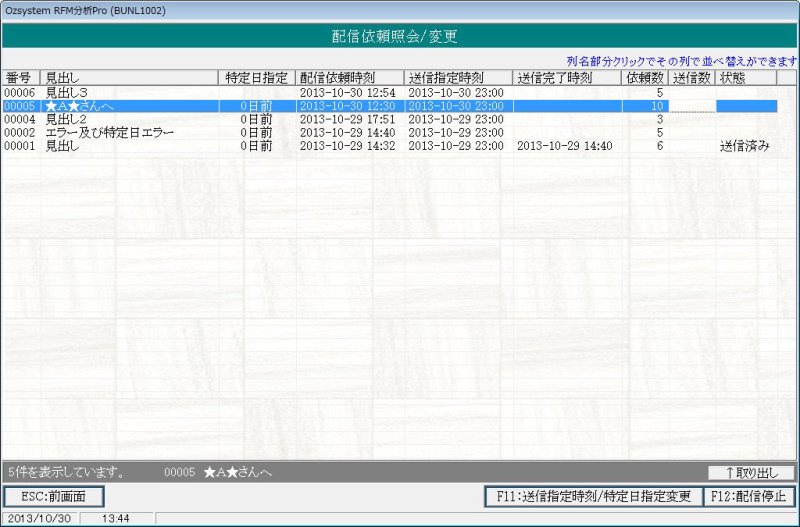Image resolution: width=800 pixels, height=527 pixels.
Task: Sort by 特定日指定 column header
Action: tap(257, 78)
